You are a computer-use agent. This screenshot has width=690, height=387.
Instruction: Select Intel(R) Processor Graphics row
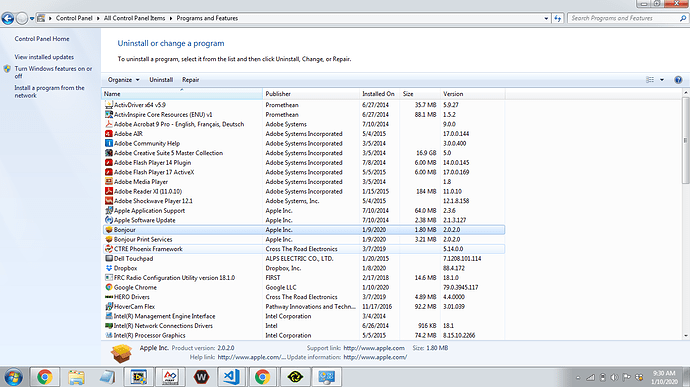click(304, 335)
